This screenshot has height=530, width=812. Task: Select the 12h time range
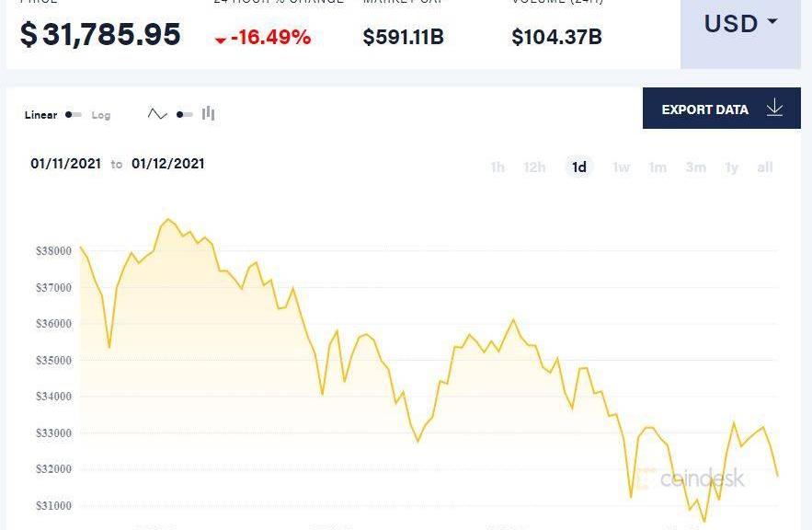[x=534, y=167]
